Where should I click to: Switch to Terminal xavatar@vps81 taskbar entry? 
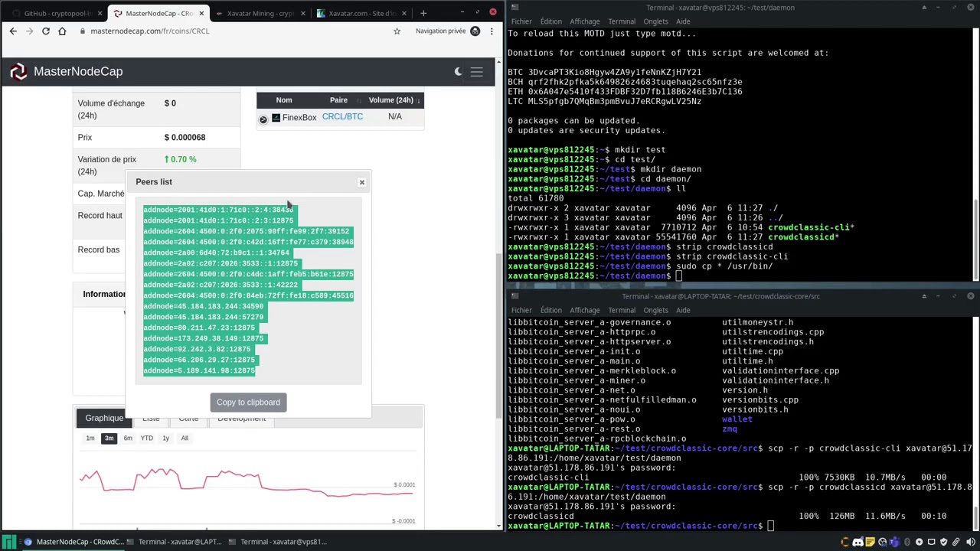click(x=277, y=542)
